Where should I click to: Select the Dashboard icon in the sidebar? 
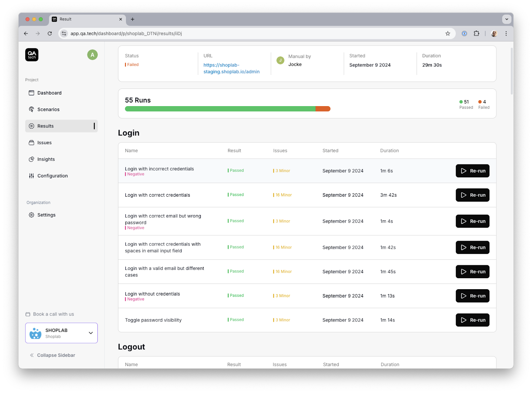pyautogui.click(x=32, y=93)
